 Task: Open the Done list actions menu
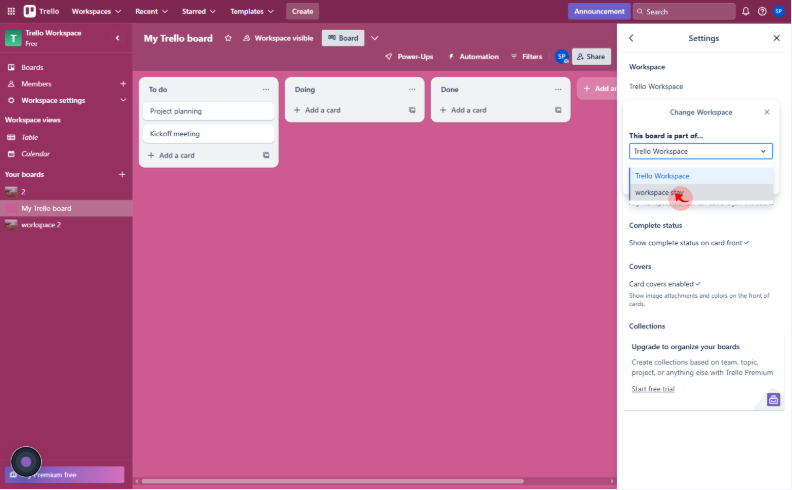[558, 89]
